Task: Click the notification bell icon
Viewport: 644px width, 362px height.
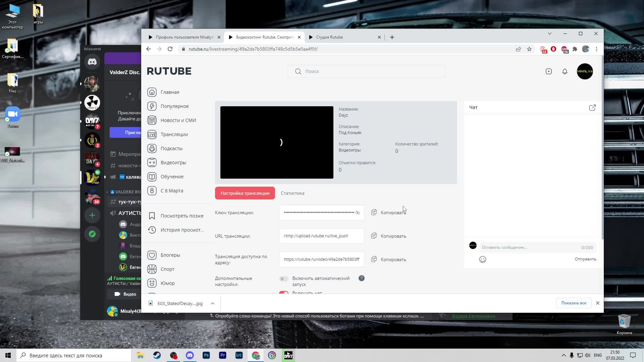Action: click(x=565, y=71)
